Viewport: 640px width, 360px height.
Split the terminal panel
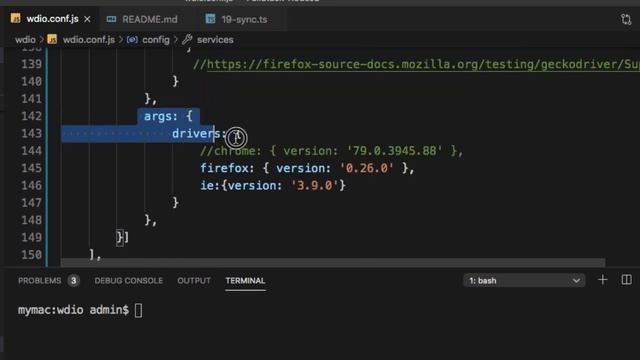point(627,280)
